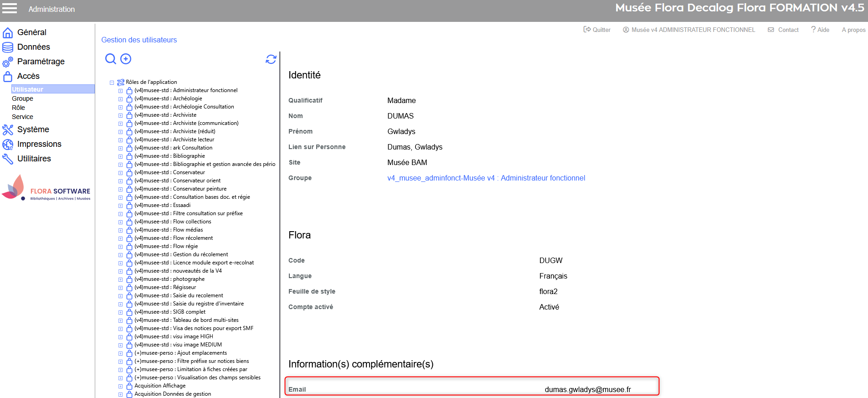Open the v4_musee_adminfonct group link
Screen dimensions: 868x398
[486, 178]
